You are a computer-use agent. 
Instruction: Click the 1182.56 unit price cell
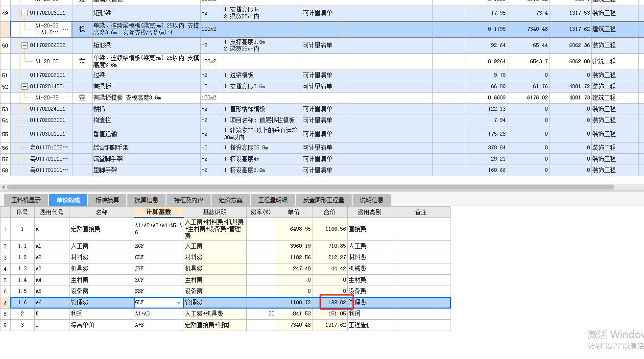coord(294,258)
